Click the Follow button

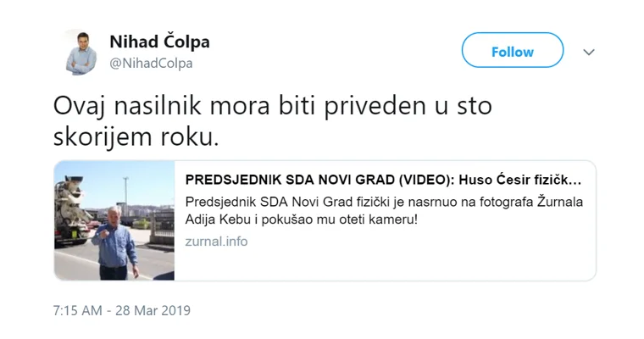coord(512,50)
